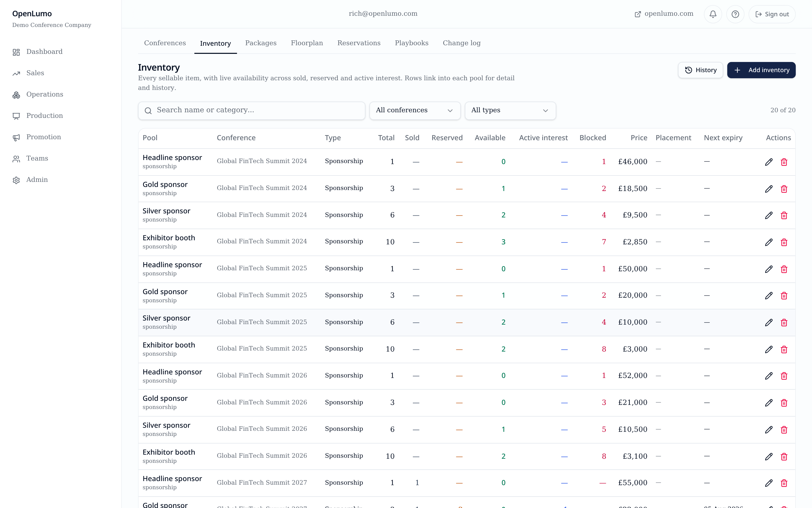The width and height of the screenshot is (812, 508).
Task: Edit Headline sponsor £50,000 row
Action: point(769,269)
